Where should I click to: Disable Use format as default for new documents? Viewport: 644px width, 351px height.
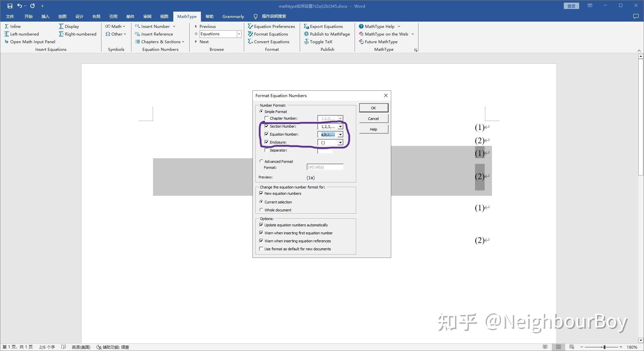tap(261, 249)
